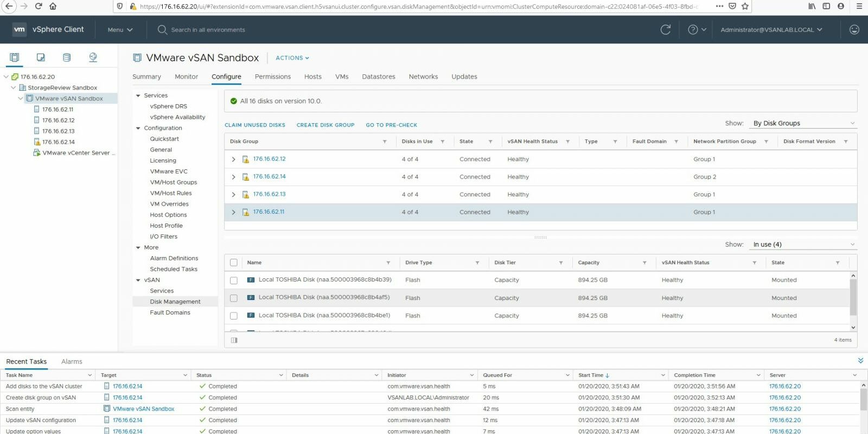The height and width of the screenshot is (434, 868).
Task: Collapse the vSAN section in Configure sidebar
Action: point(138,280)
